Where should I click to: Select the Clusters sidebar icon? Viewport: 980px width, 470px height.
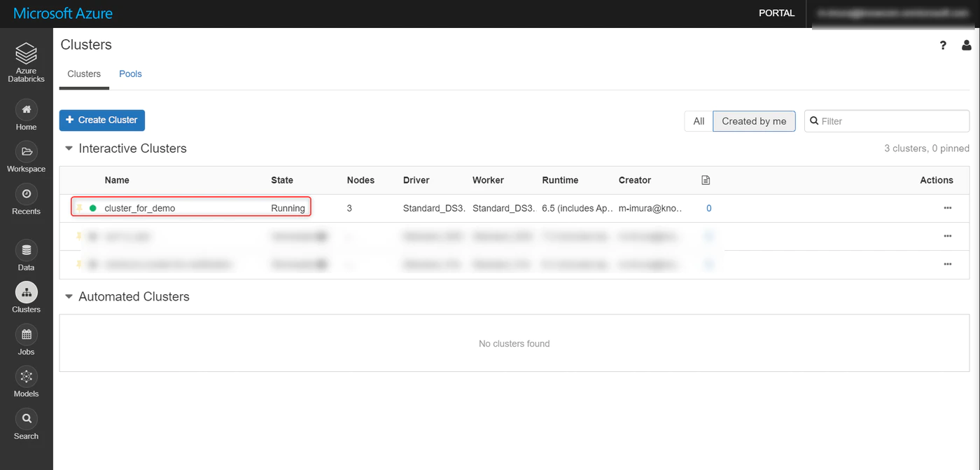point(26,292)
